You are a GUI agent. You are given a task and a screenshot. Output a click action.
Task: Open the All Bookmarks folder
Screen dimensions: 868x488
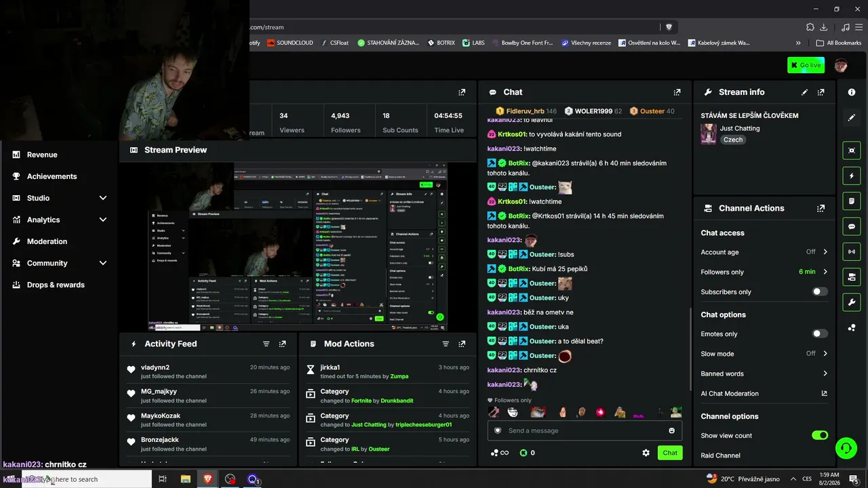coord(839,43)
